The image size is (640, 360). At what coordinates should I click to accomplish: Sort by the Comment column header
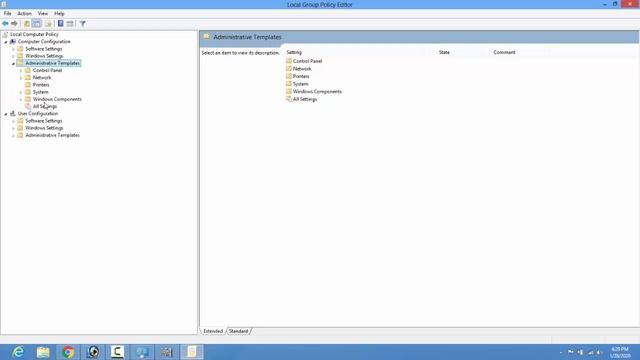[504, 52]
